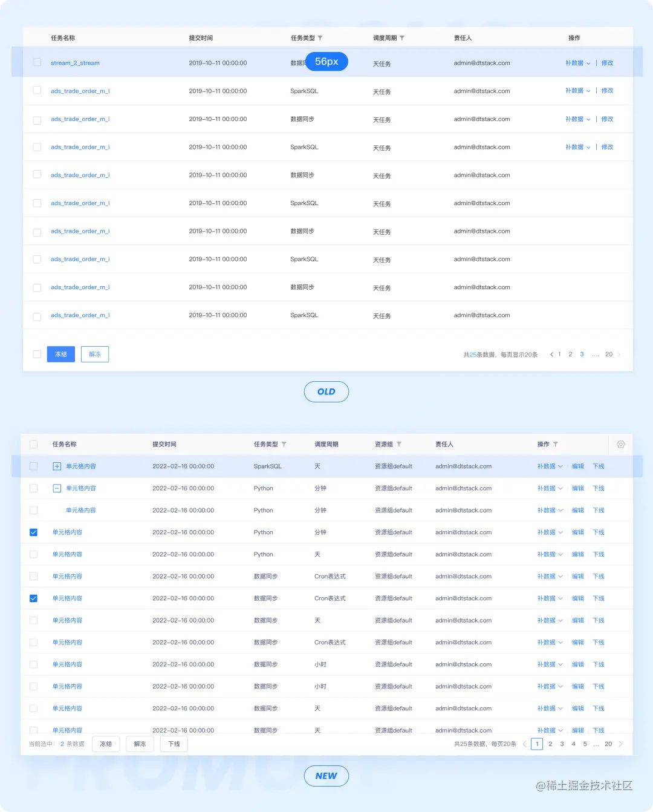The image size is (653, 812).
Task: Go to page 4 in new table pagination
Action: coord(573,744)
